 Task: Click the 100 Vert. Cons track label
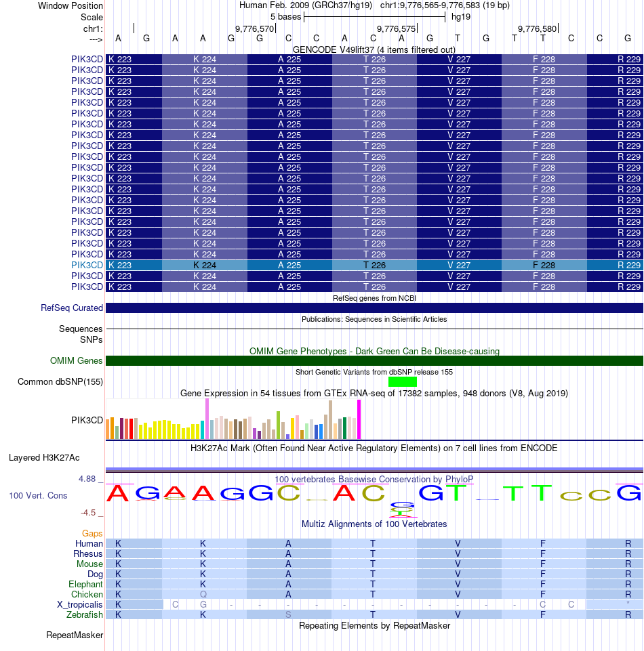(x=38, y=495)
